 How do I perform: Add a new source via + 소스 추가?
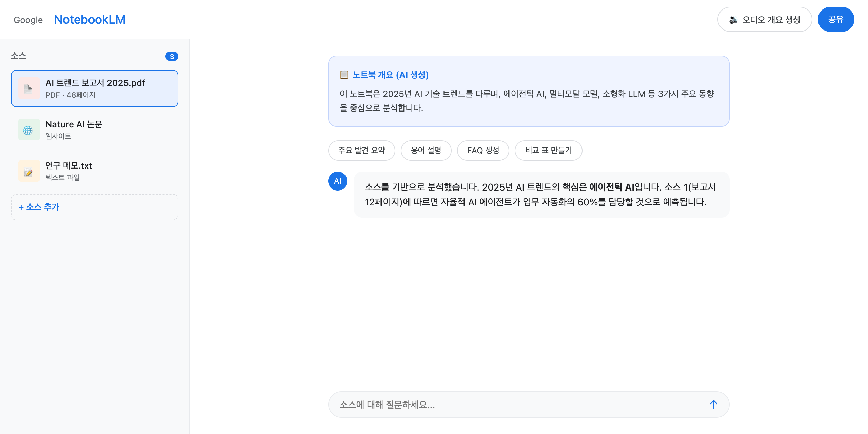tap(95, 207)
